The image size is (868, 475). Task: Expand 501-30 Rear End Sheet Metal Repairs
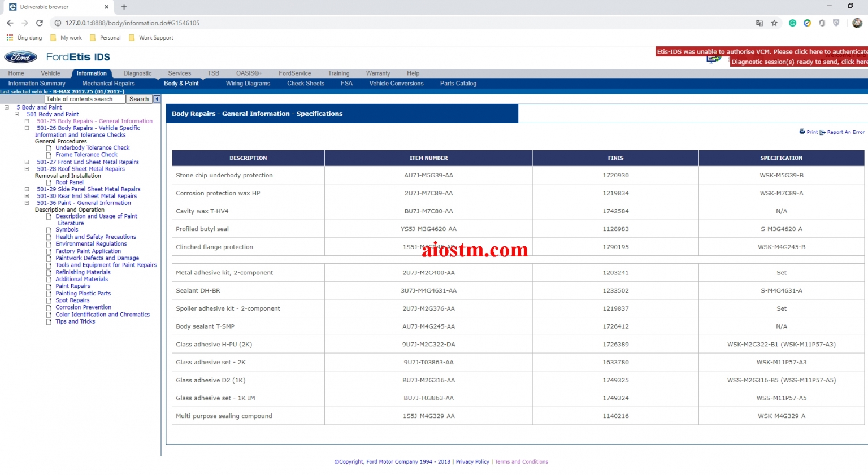pos(27,196)
